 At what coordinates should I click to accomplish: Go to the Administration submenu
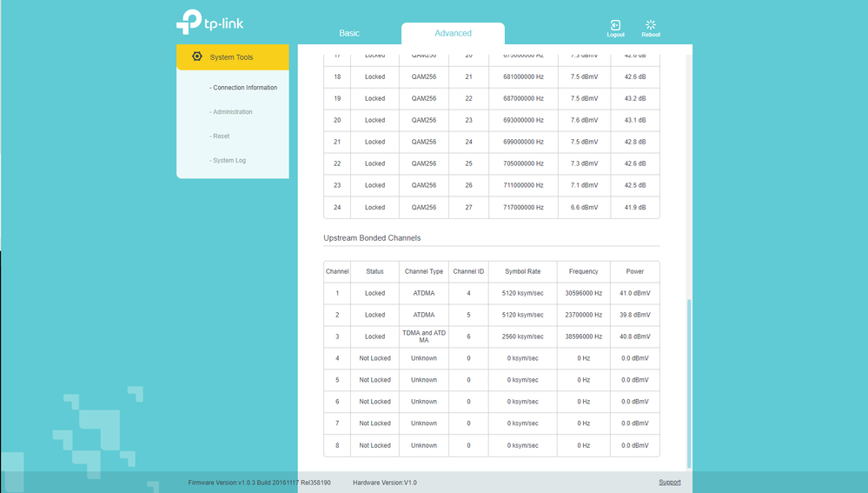(x=232, y=112)
